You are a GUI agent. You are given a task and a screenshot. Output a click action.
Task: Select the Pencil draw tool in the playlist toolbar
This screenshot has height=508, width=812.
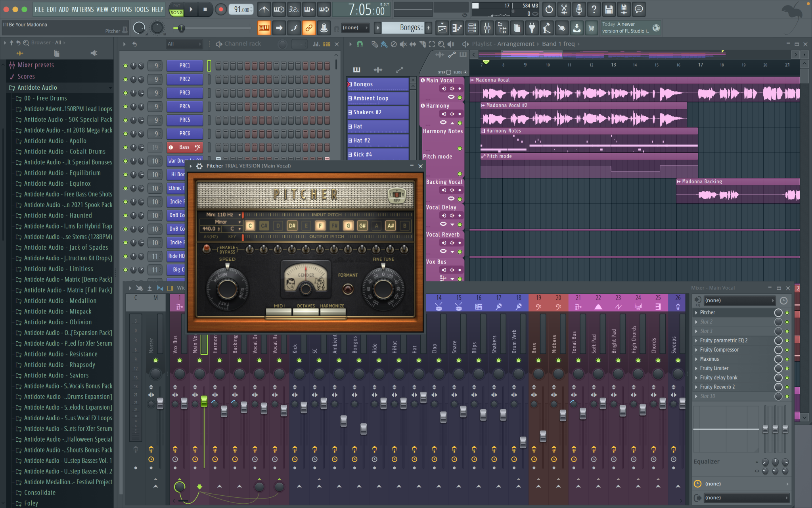click(x=375, y=44)
